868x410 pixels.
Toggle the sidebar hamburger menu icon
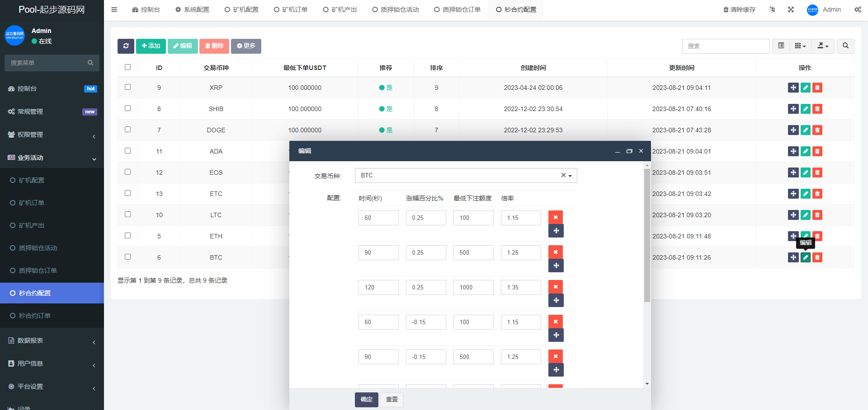click(114, 9)
